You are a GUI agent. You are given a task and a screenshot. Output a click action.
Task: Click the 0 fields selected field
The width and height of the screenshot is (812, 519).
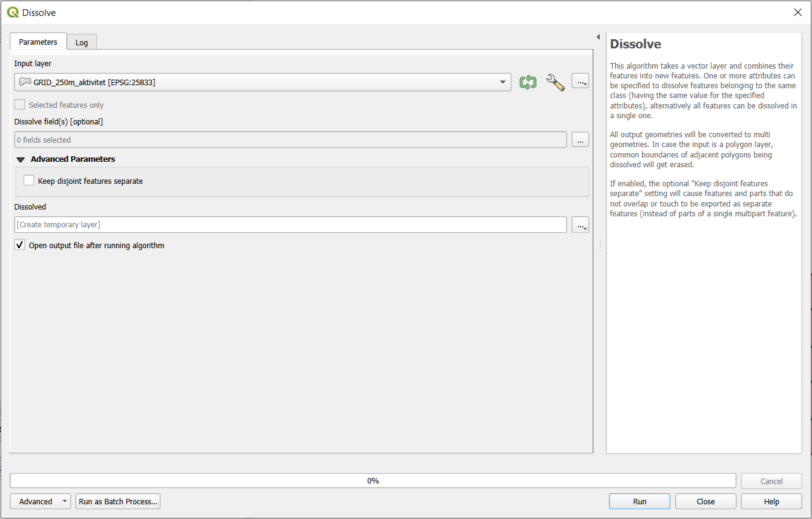pos(290,140)
